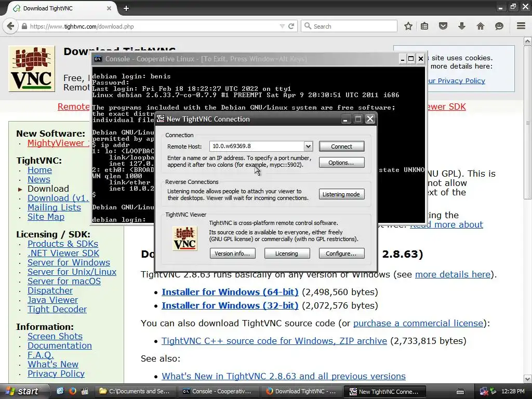Click the Licensing button
Viewport: 532px width, 399px height.
pos(287,254)
